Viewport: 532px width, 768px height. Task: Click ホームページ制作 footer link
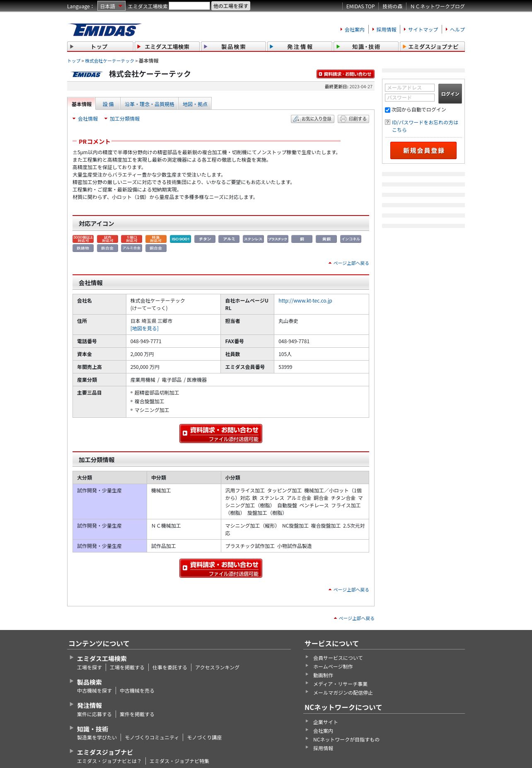[333, 667]
